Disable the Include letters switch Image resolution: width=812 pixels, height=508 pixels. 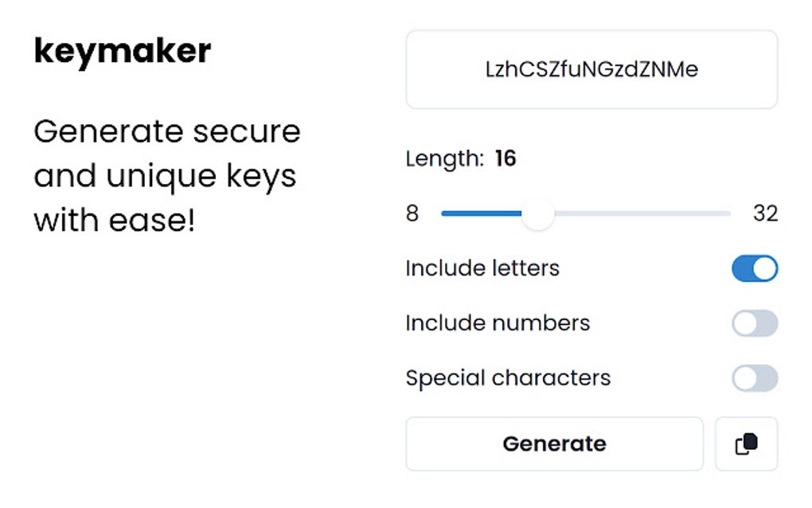[754, 268]
